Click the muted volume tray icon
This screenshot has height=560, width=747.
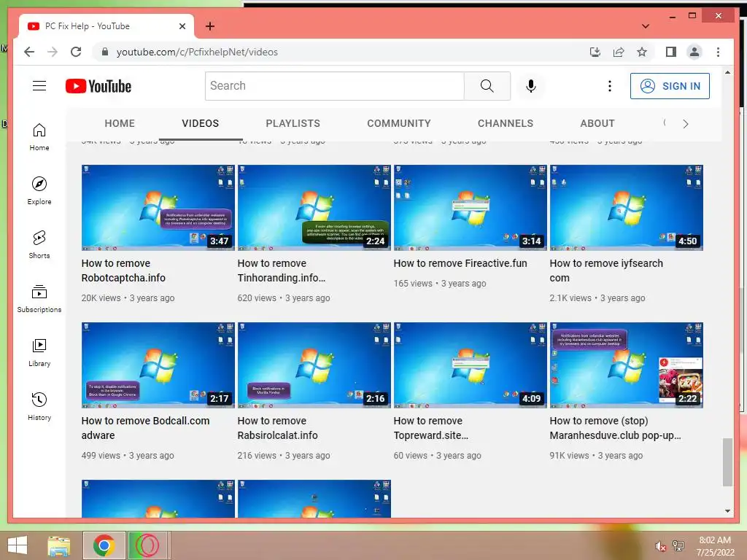[x=660, y=546]
